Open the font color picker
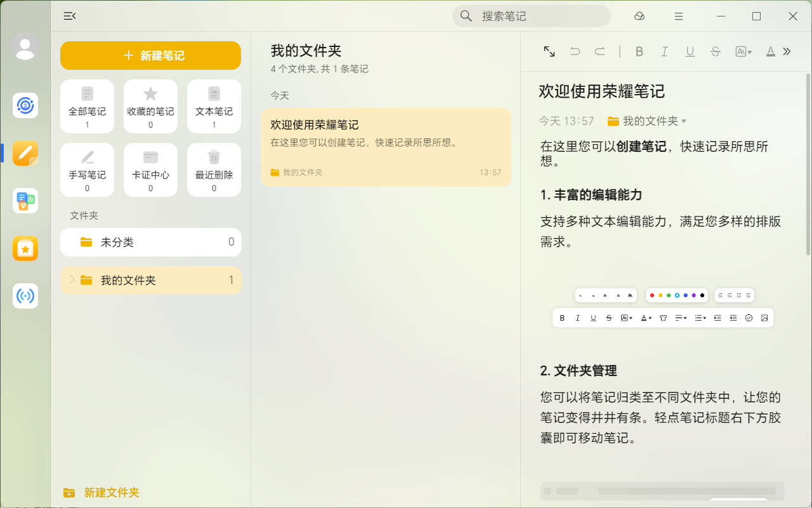Screen dimensions: 812x508 point(770,52)
